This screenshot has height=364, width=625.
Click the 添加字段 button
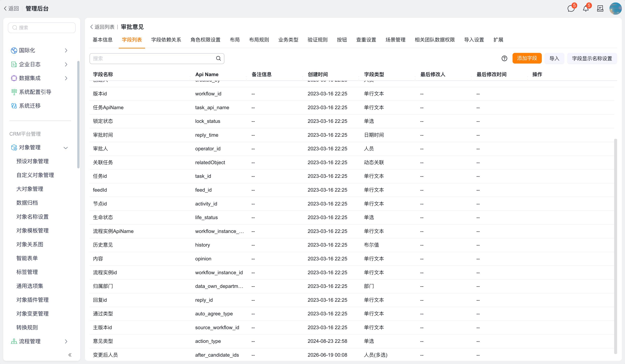coord(527,58)
